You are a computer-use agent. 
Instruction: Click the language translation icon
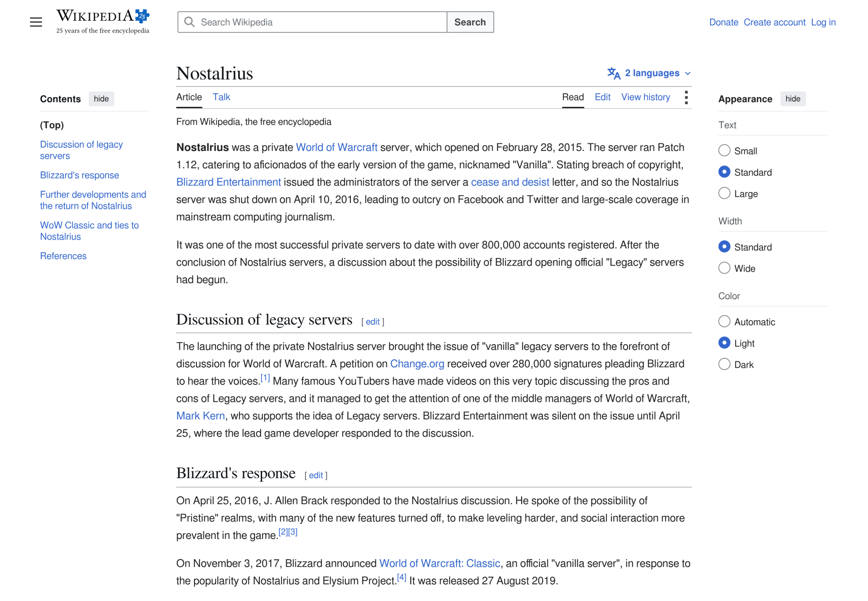[x=614, y=74]
